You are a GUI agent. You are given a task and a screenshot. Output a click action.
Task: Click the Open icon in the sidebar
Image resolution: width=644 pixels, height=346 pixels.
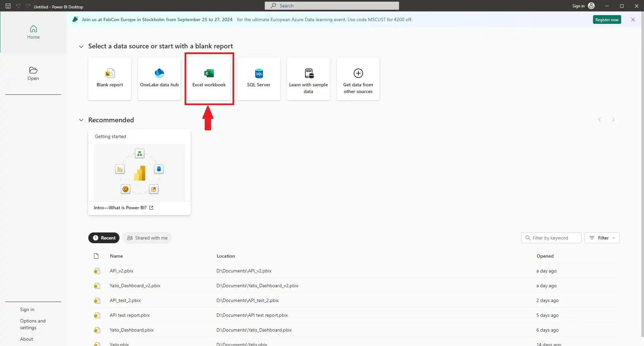click(33, 73)
